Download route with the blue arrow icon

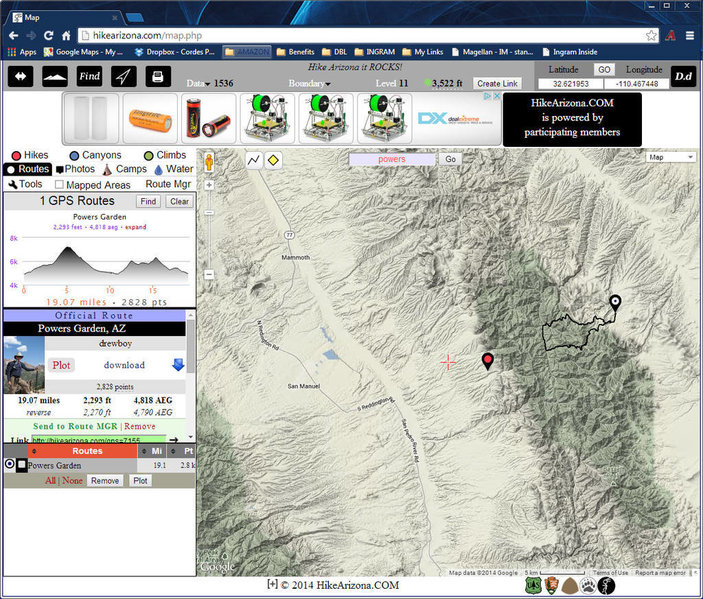178,365
